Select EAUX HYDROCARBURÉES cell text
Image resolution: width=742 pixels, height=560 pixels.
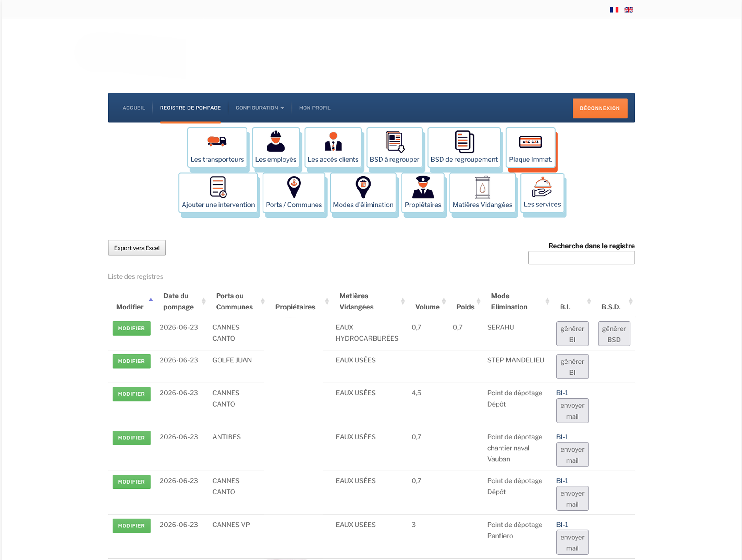click(367, 333)
